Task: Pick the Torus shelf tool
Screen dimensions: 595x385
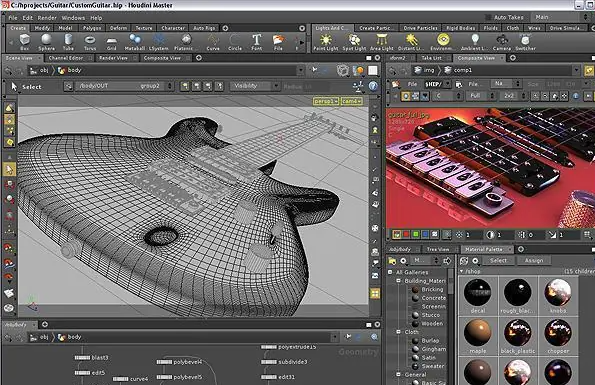Action: 90,42
